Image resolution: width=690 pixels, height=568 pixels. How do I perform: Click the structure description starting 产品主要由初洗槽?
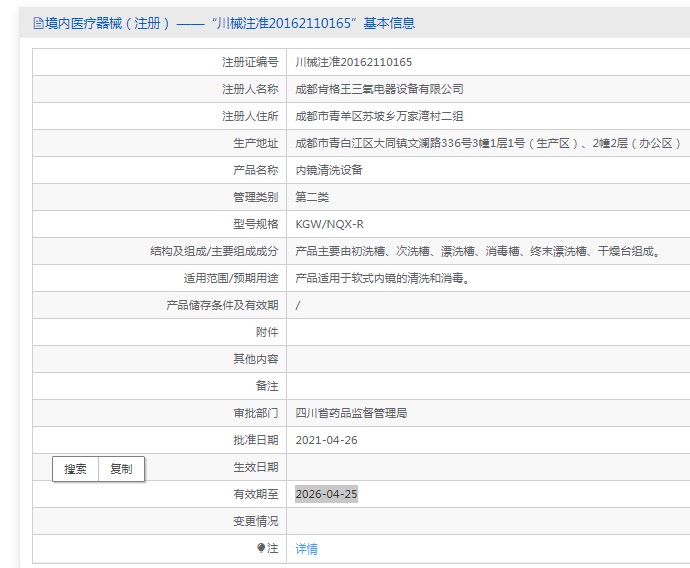(478, 251)
